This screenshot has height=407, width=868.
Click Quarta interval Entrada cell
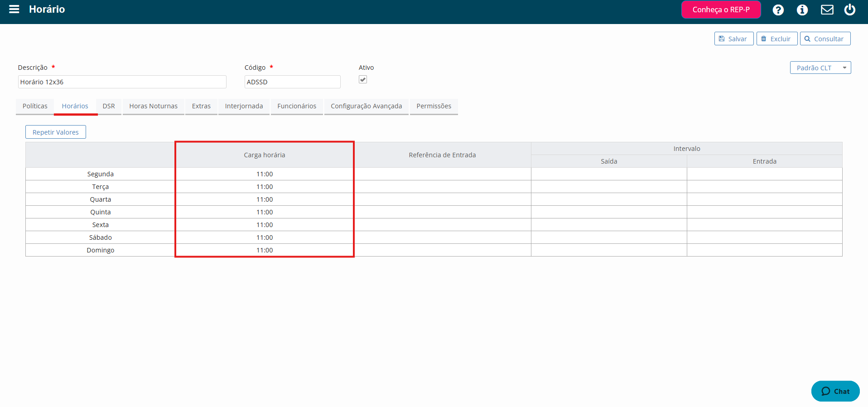pos(765,199)
